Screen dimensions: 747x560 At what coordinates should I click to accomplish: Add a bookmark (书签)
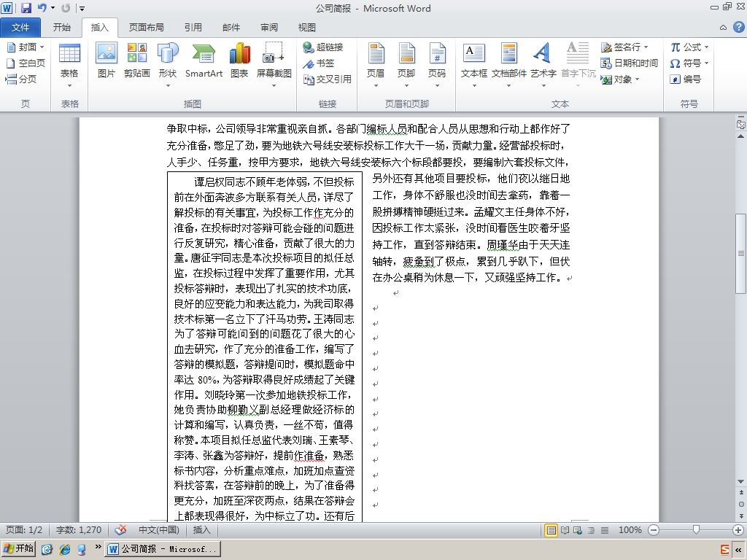click(x=319, y=63)
